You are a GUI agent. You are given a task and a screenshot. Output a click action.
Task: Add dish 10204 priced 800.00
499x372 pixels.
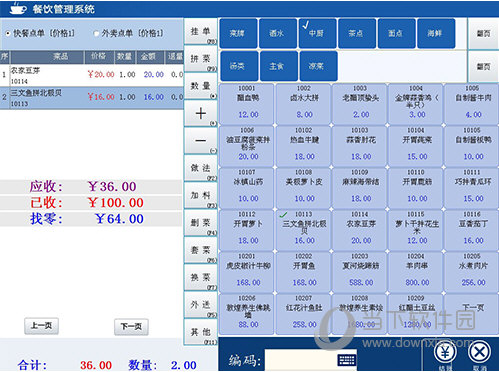[x=416, y=272]
